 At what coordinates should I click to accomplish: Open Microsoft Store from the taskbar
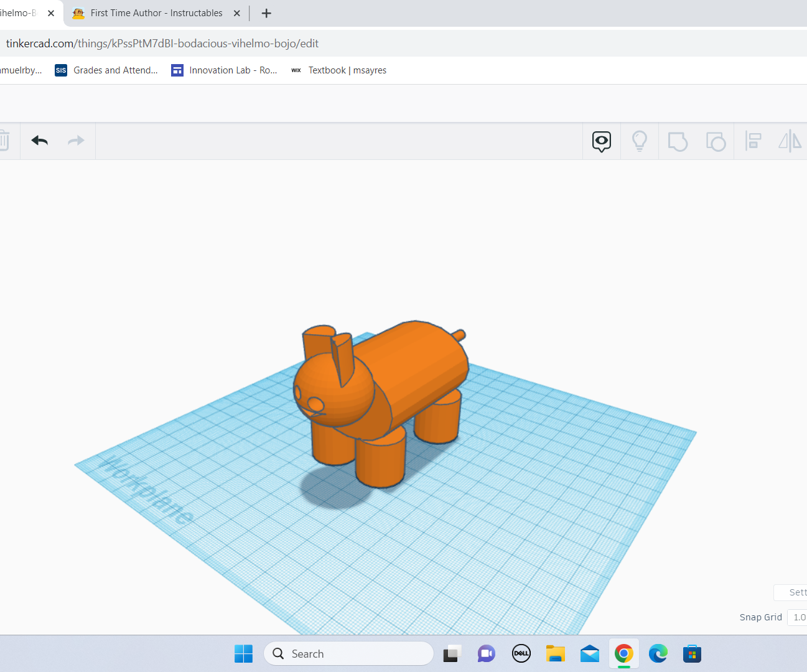(692, 654)
